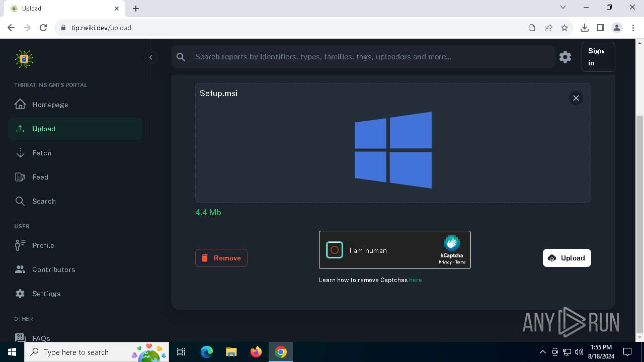Click the Remove button
The height and width of the screenshot is (362, 644).
pos(221,258)
